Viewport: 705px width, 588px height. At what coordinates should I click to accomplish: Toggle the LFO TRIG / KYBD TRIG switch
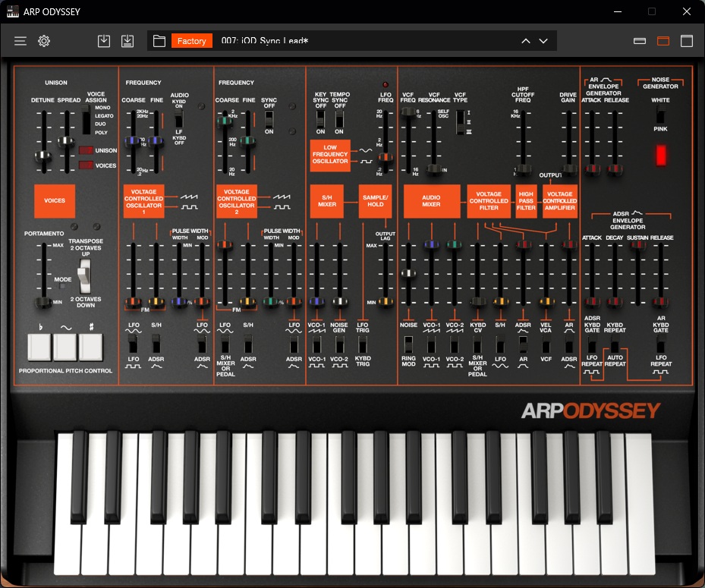[x=363, y=344]
